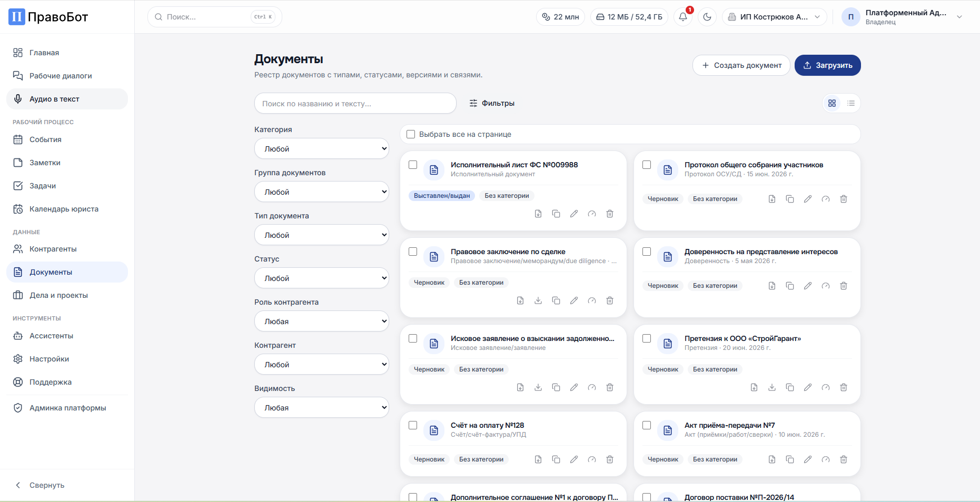Open the Категория dropdown
The height and width of the screenshot is (502, 980).
322,148
